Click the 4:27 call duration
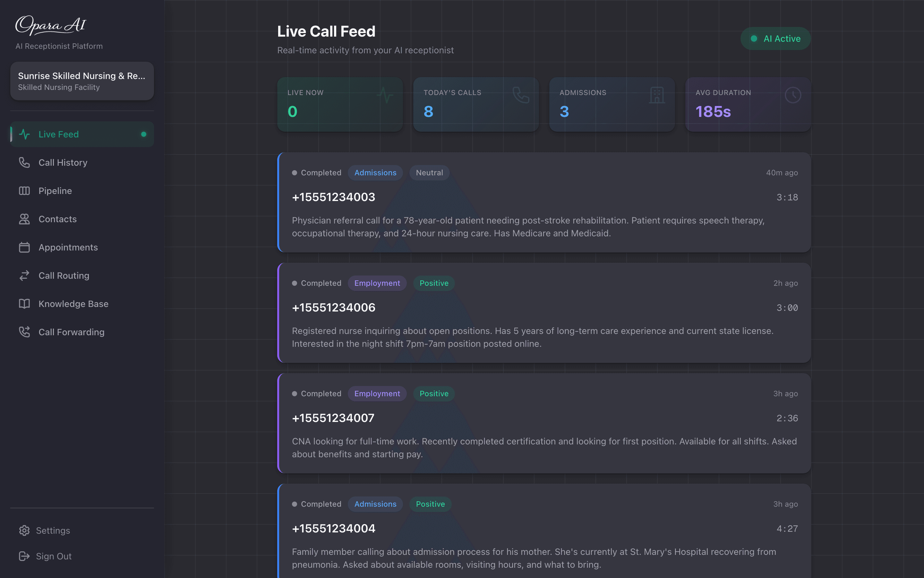 pyautogui.click(x=787, y=529)
